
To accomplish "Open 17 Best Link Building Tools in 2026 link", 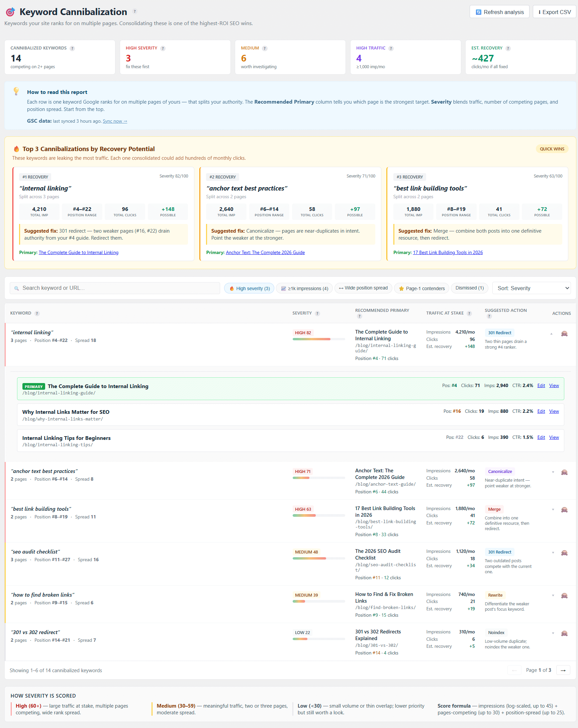I will coord(448,253).
